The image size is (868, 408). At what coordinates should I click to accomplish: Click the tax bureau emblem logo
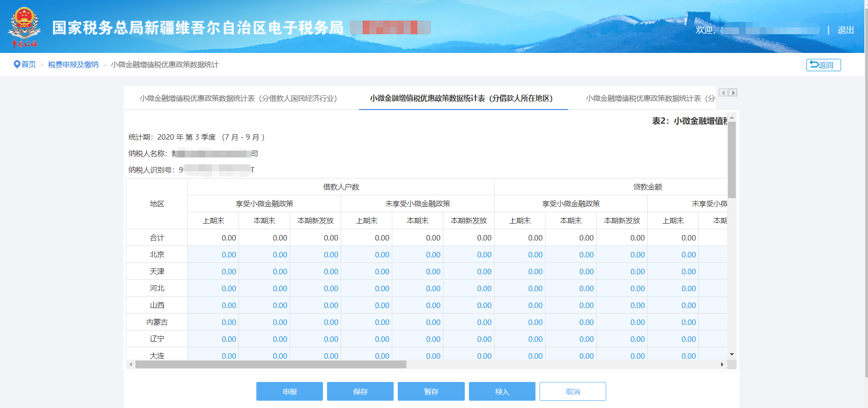coord(24,27)
